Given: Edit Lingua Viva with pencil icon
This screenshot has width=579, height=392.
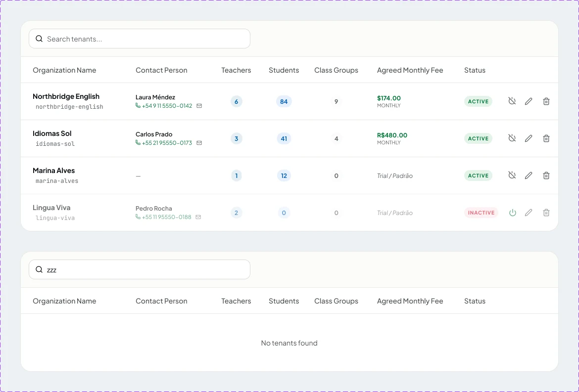Looking at the screenshot, I should [529, 213].
